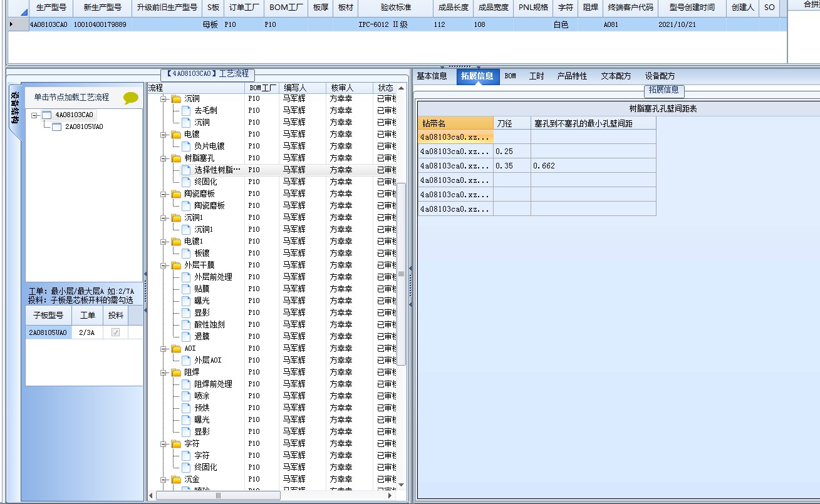This screenshot has height=504, width=820.
Task: Collapse the AOI process group
Action: pyautogui.click(x=163, y=348)
